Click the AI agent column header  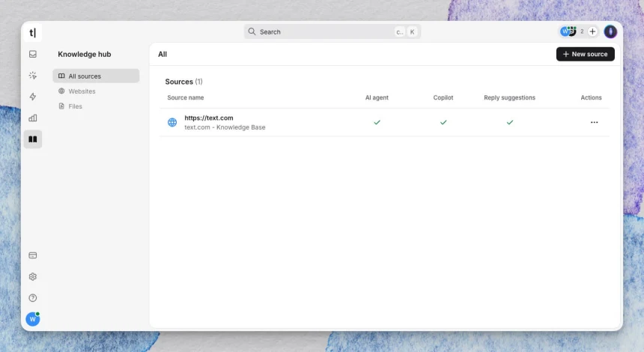pos(377,98)
